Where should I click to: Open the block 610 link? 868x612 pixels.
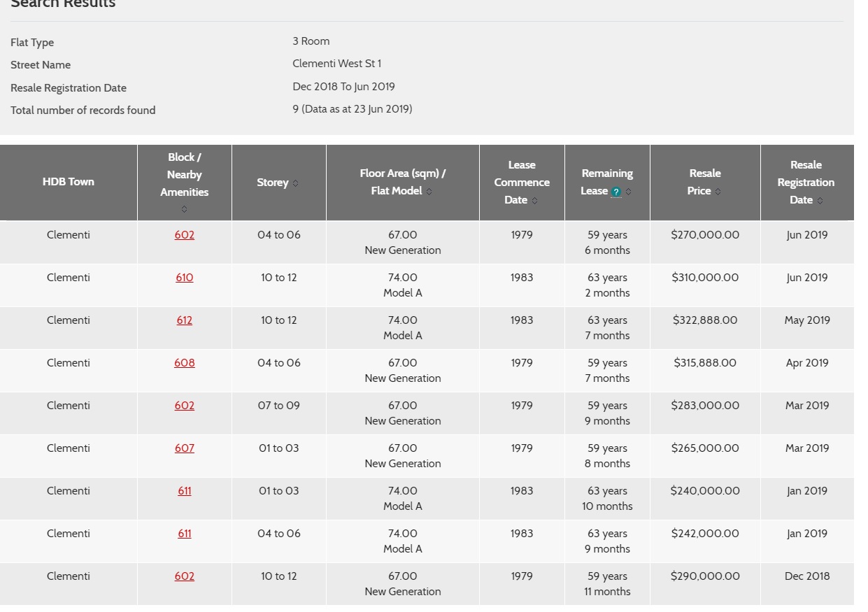(x=185, y=278)
